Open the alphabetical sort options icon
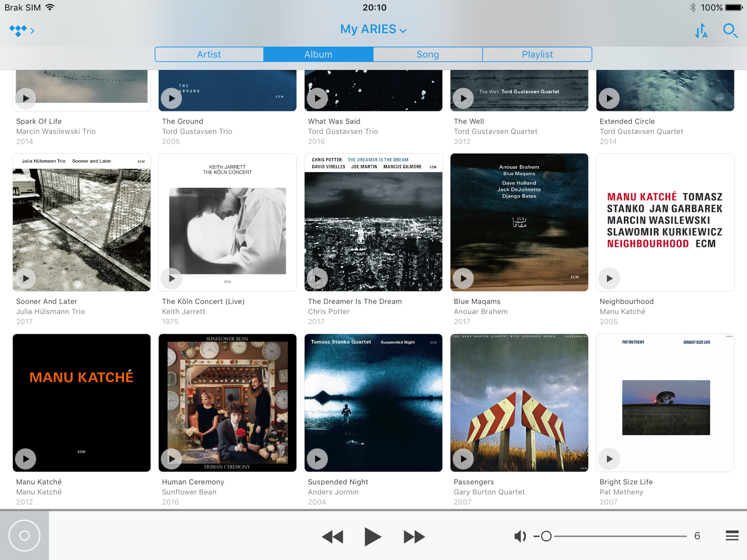747x560 pixels. tap(701, 31)
